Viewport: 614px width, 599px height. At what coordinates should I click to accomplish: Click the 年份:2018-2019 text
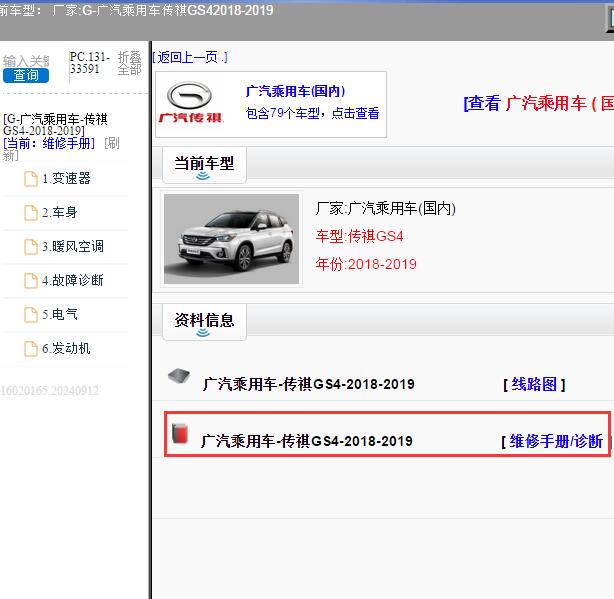click(366, 264)
